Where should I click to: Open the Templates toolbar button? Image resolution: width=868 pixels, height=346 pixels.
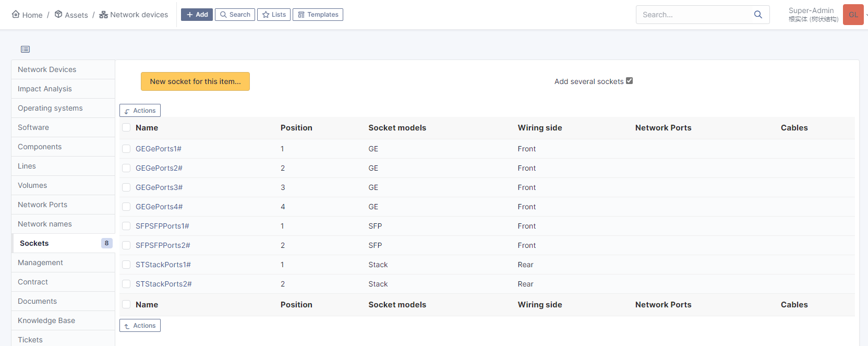click(x=318, y=15)
